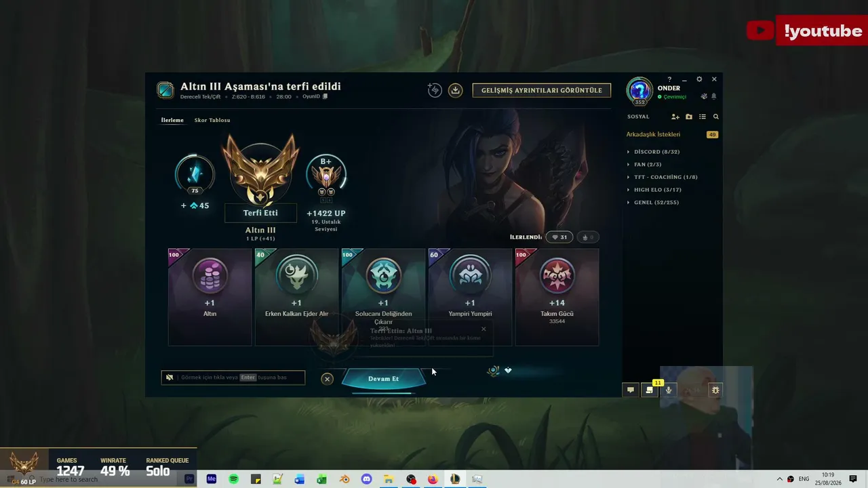This screenshot has width=868, height=488.
Task: Click the 31 hearts progress pill
Action: click(559, 237)
